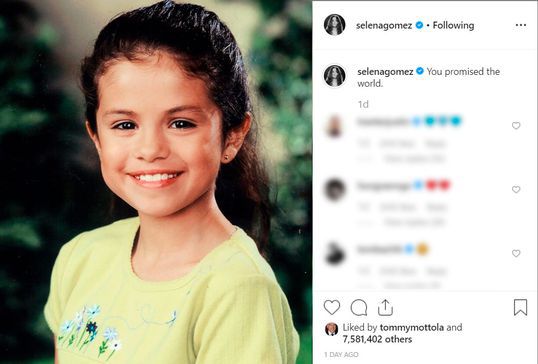Save post with bookmark icon

point(520,307)
